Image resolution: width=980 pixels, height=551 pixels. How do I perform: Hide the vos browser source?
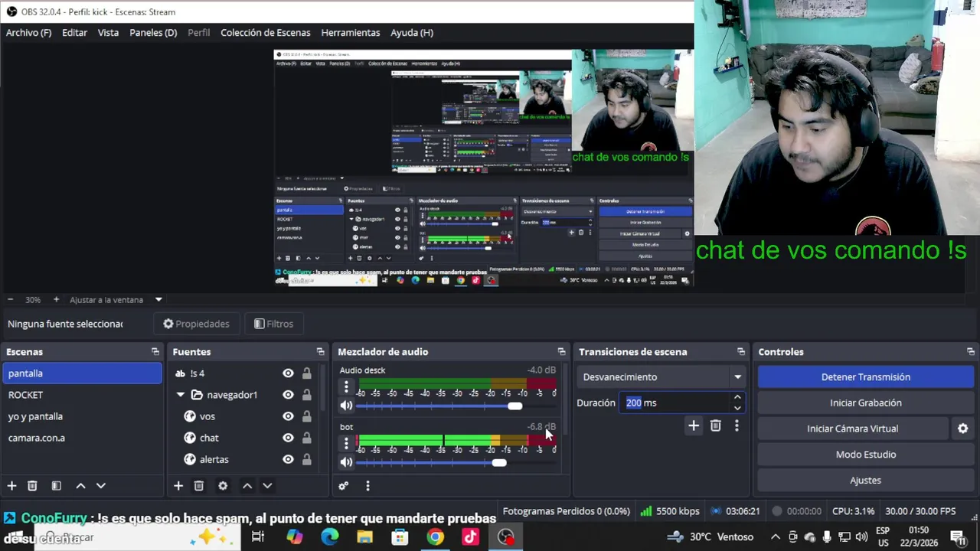coord(288,416)
